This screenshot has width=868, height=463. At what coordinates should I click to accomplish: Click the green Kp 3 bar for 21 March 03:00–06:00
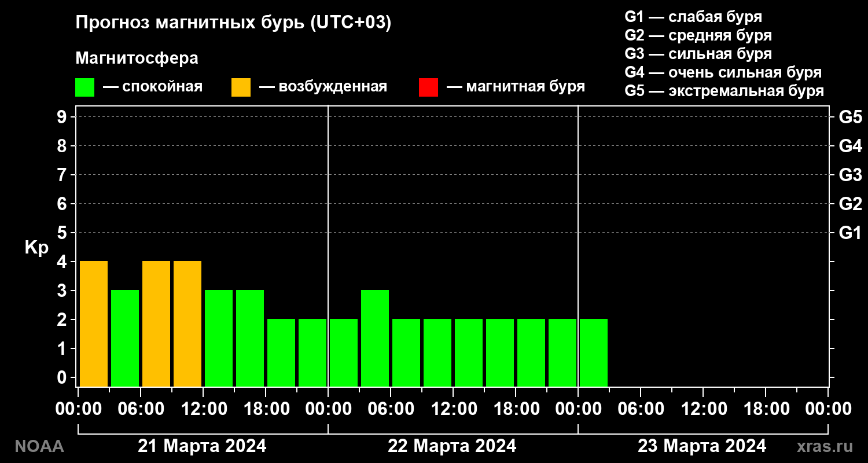(125, 338)
